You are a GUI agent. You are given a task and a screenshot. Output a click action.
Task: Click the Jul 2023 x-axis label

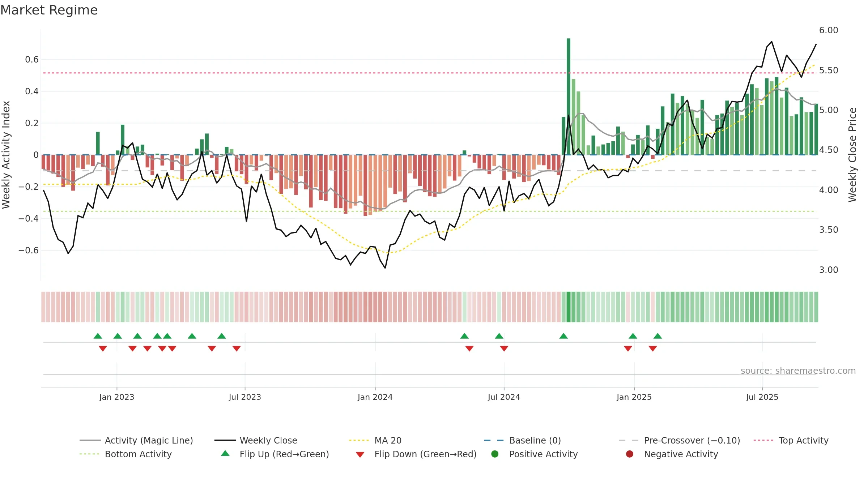[x=245, y=397]
